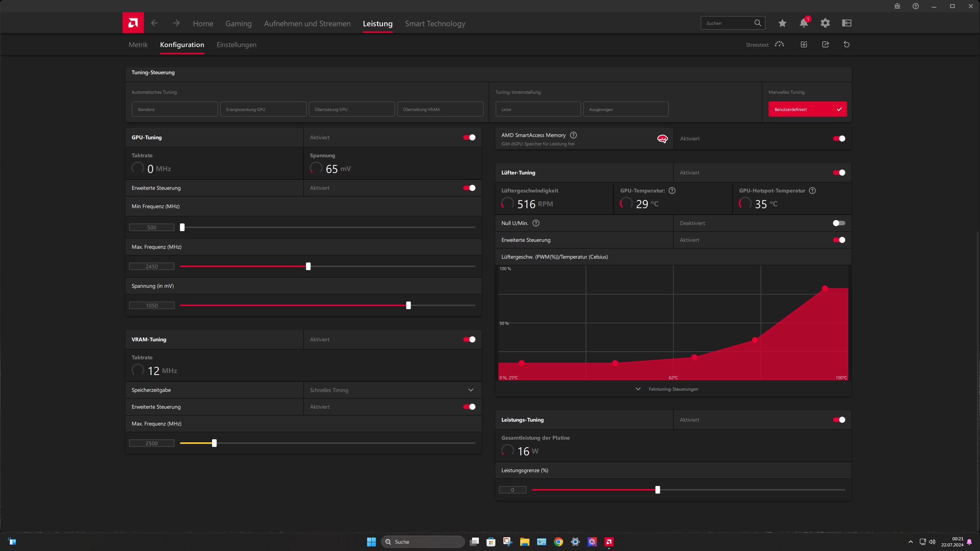Turn off AMD SmartAccess Memory toggle
This screenshot has height=551, width=980.
point(839,139)
